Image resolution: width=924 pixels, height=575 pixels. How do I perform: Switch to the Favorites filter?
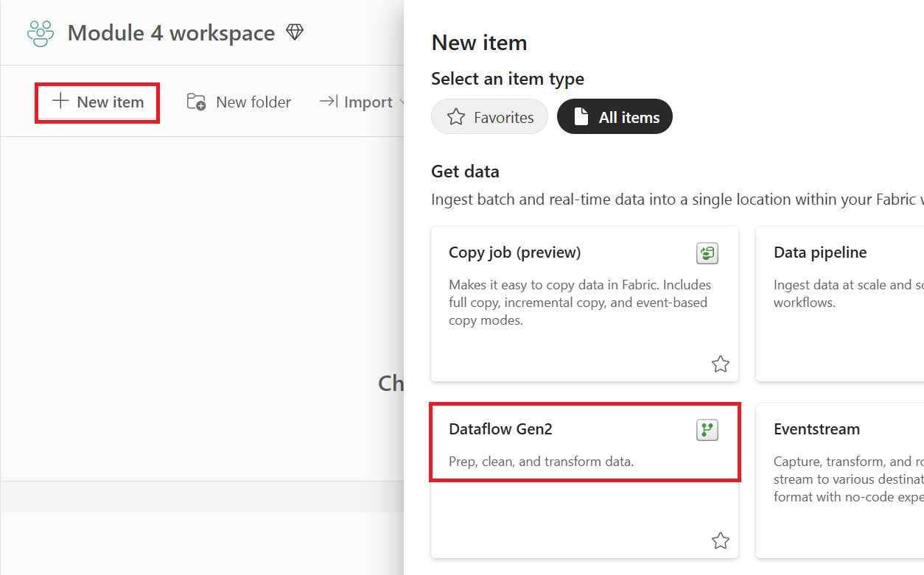[489, 116]
